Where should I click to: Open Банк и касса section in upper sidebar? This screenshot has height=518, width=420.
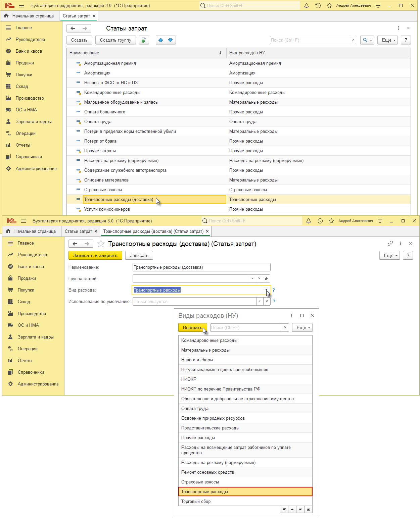pyautogui.click(x=29, y=51)
